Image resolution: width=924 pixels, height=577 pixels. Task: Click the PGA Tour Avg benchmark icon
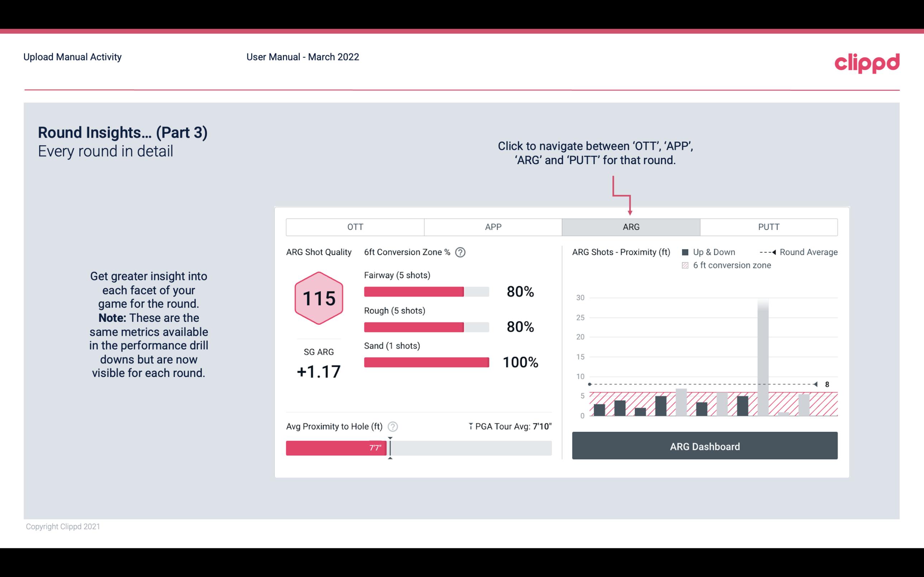coord(467,426)
